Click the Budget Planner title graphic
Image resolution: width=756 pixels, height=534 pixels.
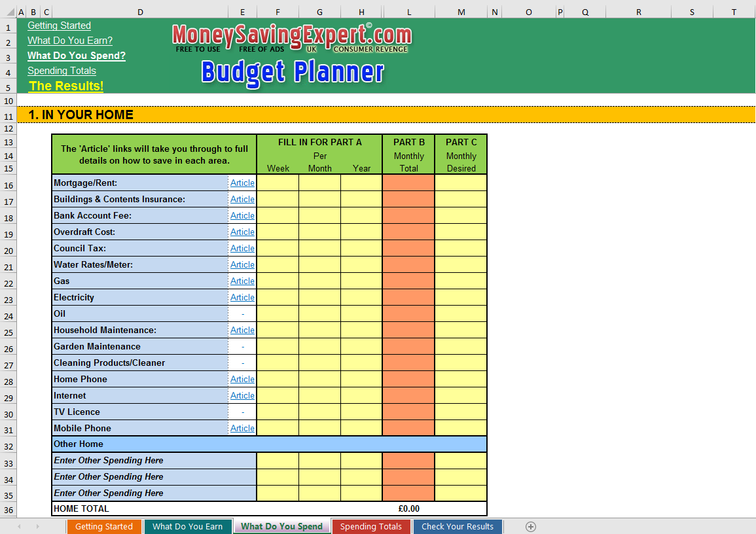coord(293,72)
